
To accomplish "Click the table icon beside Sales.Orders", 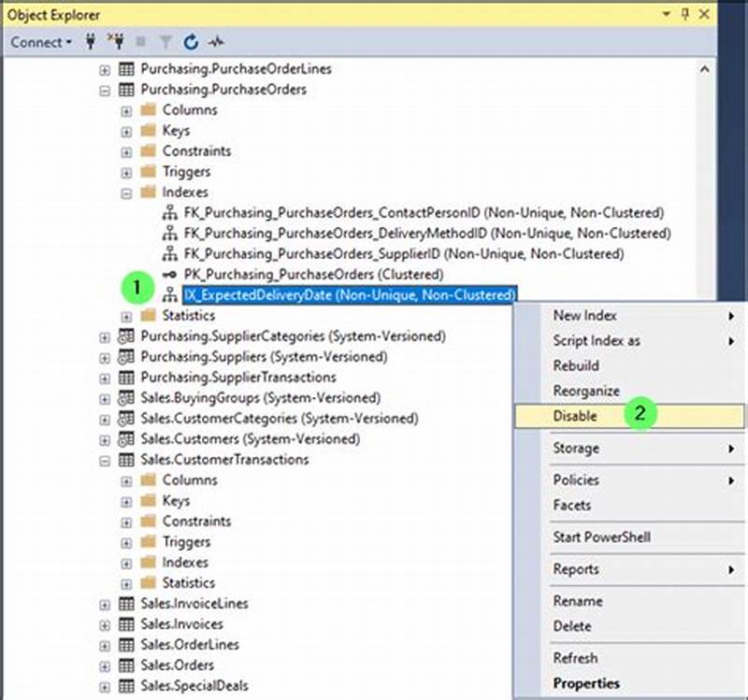I will [x=126, y=665].
